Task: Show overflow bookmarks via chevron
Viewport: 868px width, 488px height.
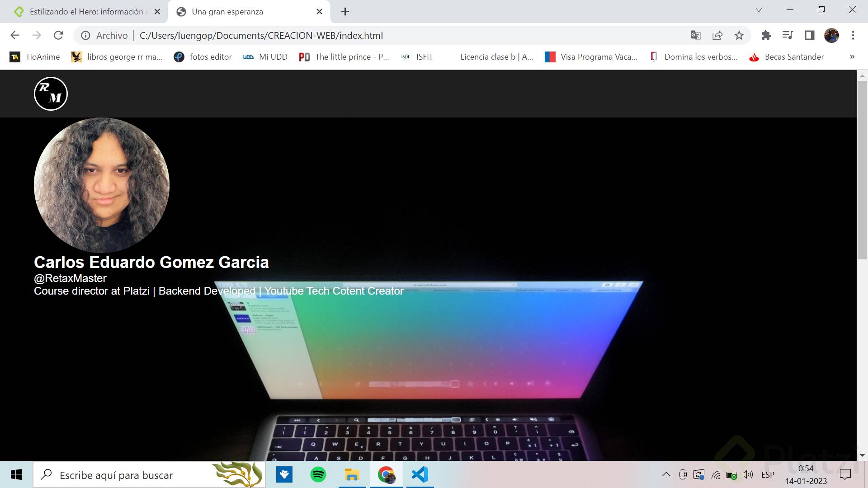Action: pos(853,57)
